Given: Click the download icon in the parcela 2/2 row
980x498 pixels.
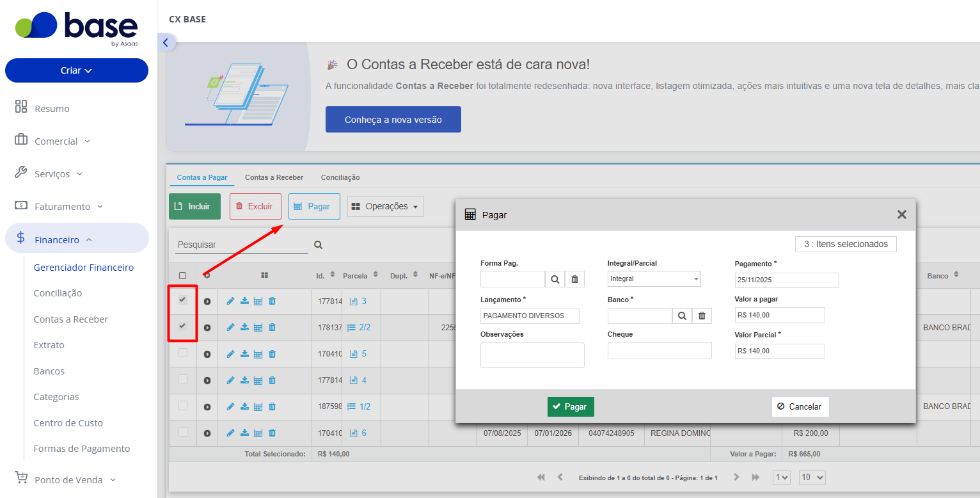Looking at the screenshot, I should coord(244,327).
